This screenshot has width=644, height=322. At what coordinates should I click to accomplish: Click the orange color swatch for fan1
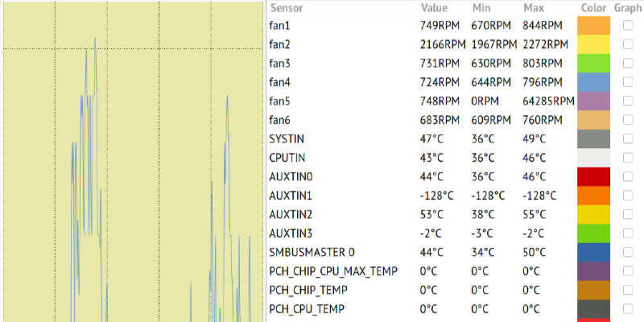coord(594,26)
